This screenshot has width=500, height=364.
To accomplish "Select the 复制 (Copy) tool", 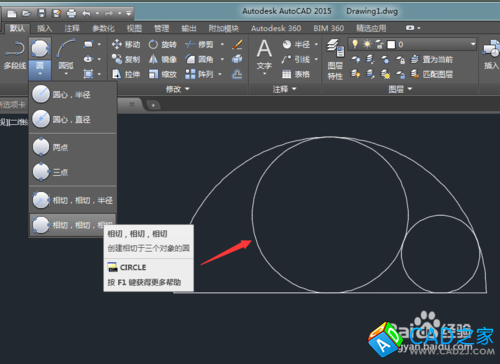I will pyautogui.click(x=126, y=59).
